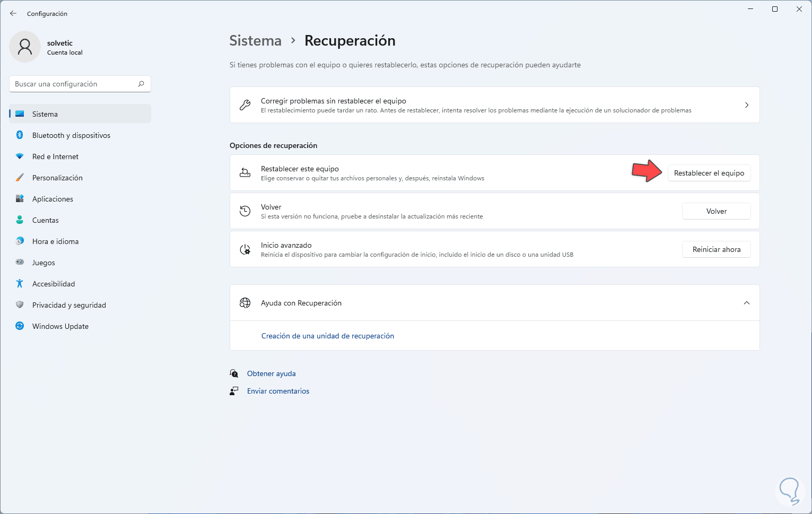
Task: Go to Red e Internet section
Action: click(x=80, y=156)
